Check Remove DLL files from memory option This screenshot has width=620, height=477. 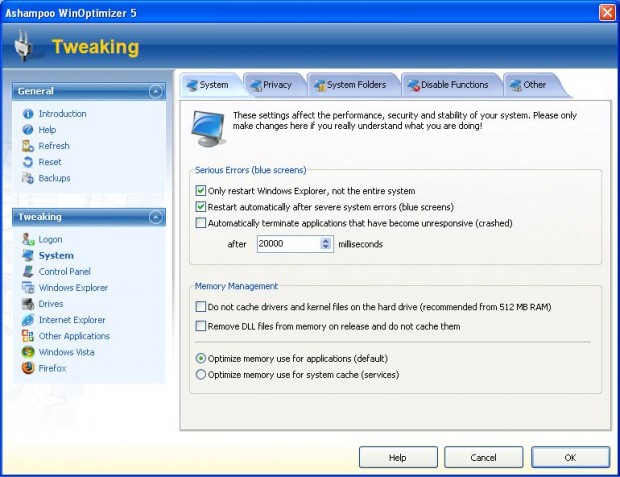pyautogui.click(x=201, y=326)
